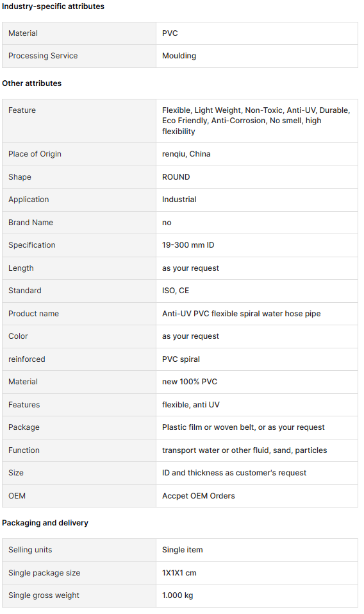Click the Plastic film or woven belt package value
Image resolution: width=364 pixels, height=614 pixels.
pos(243,427)
